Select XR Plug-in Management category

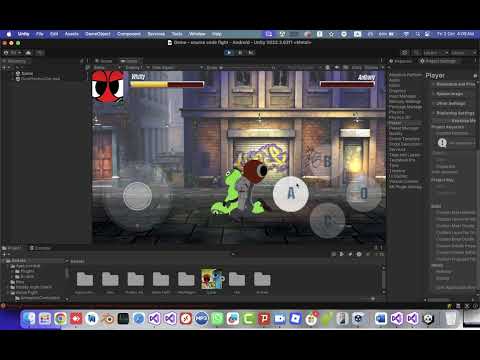click(405, 187)
